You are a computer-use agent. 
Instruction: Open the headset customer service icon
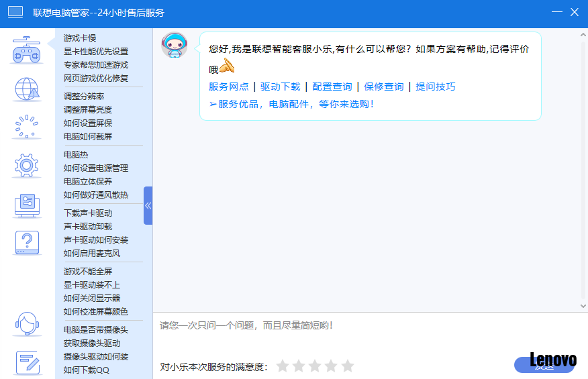[27, 323]
